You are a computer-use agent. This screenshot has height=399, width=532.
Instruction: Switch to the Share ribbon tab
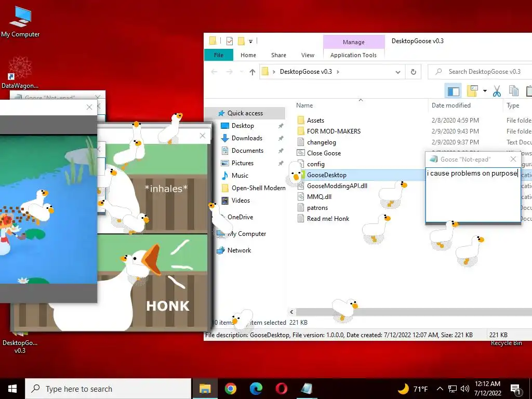click(278, 55)
